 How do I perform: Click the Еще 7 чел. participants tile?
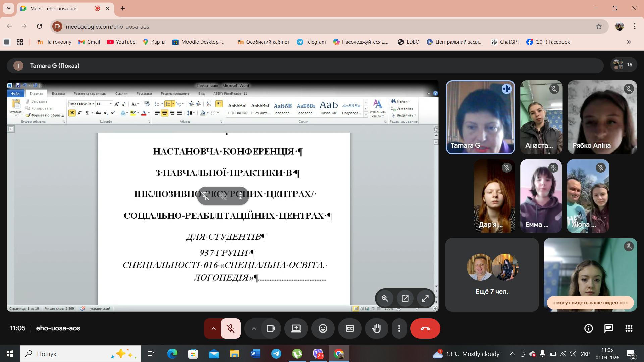tap(492, 275)
